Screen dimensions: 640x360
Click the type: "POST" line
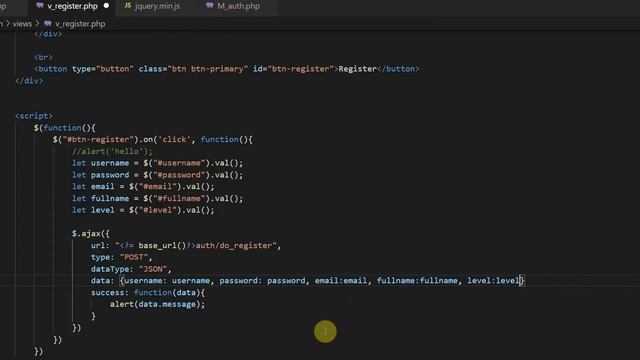pos(121,258)
